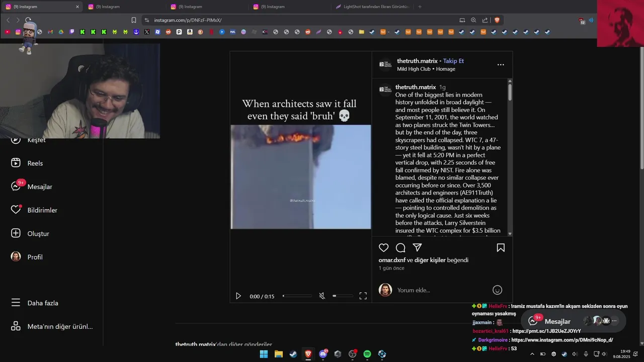Image resolution: width=644 pixels, height=362 pixels.
Task: Open the emoji picker in comment box
Action: 497,290
